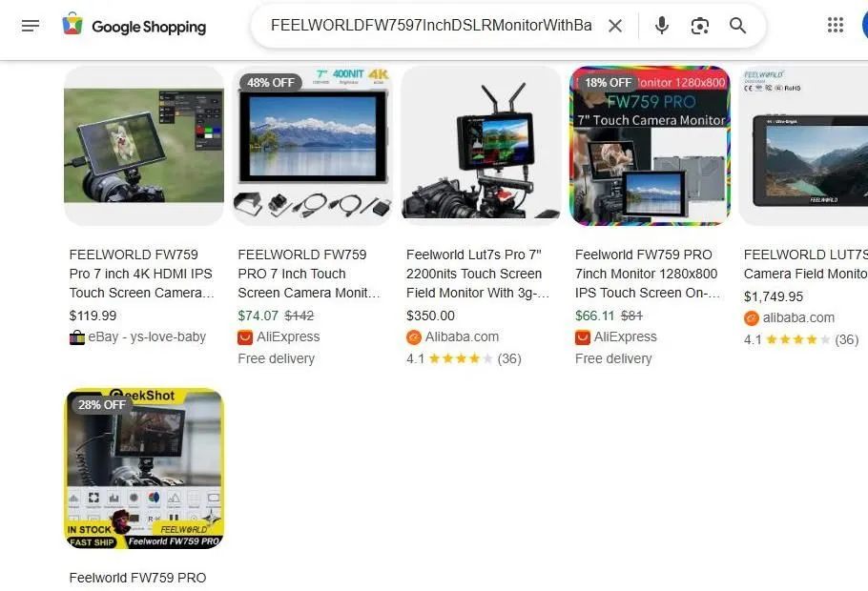Click the 18% OFF badge
This screenshot has height=591, width=868.
coord(608,82)
